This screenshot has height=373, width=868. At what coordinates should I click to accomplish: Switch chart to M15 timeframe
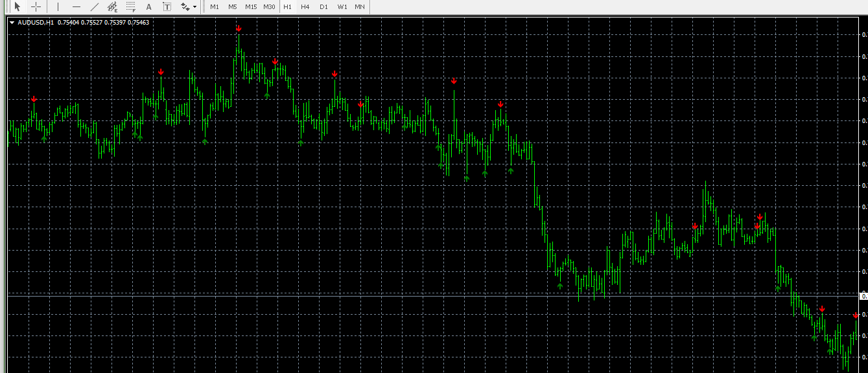coord(251,6)
